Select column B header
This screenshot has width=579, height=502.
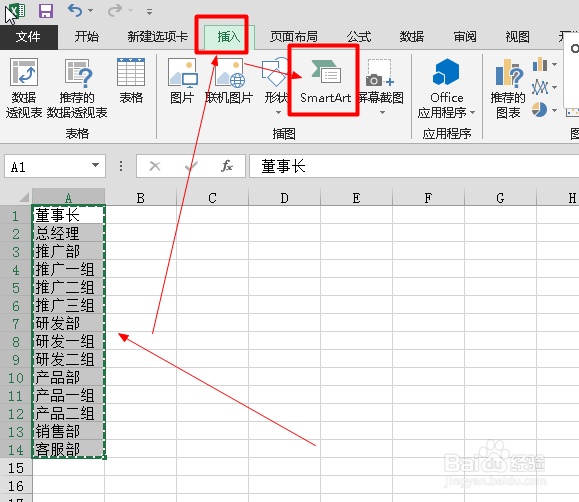[x=141, y=198]
